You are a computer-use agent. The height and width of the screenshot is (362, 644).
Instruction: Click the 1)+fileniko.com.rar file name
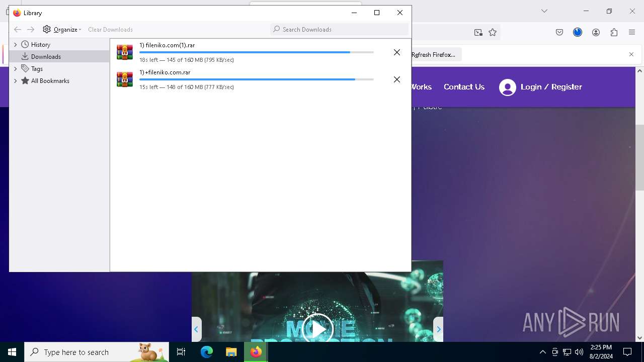coord(165,72)
